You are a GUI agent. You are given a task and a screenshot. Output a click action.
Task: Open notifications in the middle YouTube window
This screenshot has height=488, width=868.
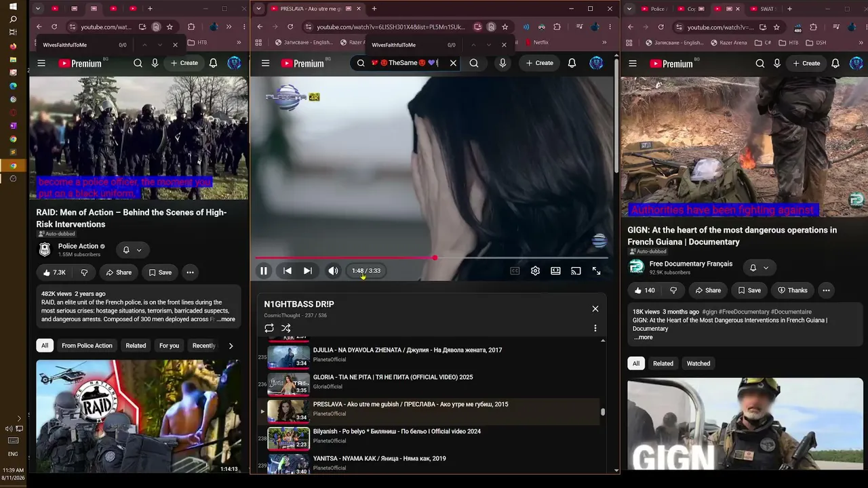(x=572, y=63)
